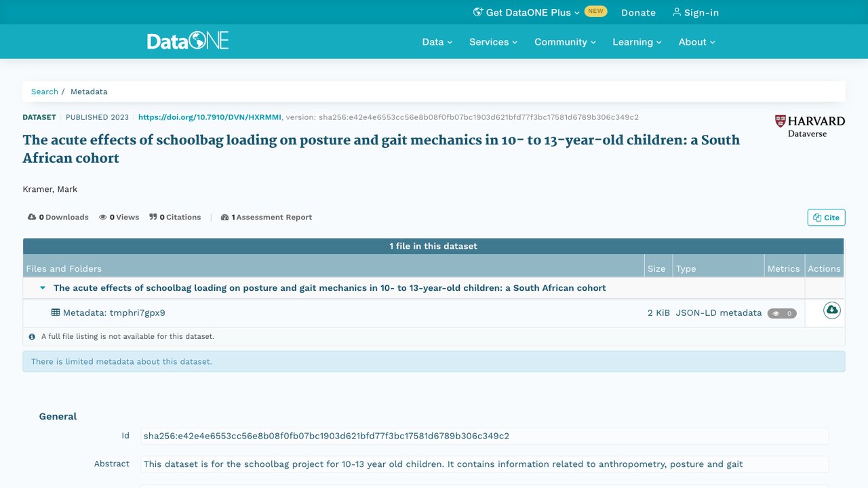Click the Harvard Dataverse logo
This screenshot has width=868, height=488.
coord(810,126)
